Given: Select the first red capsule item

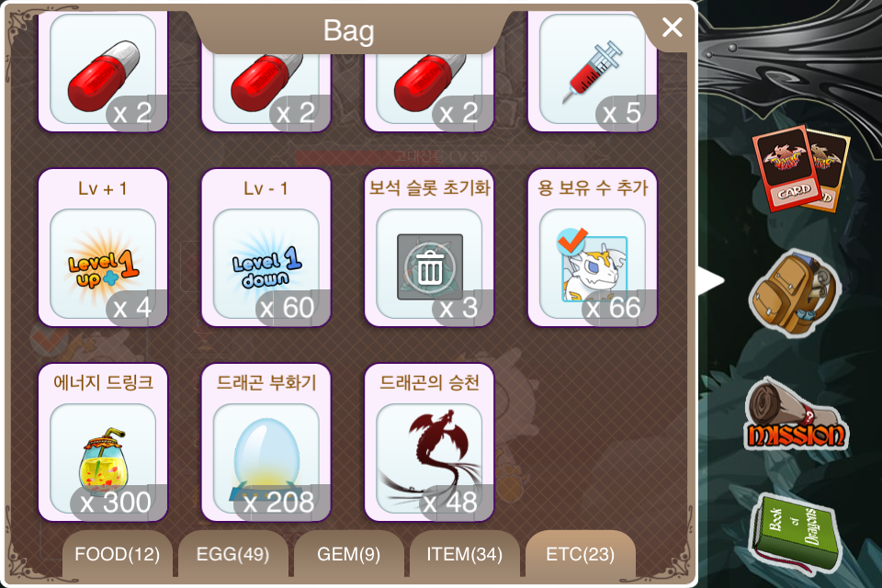Looking at the screenshot, I should click(103, 72).
